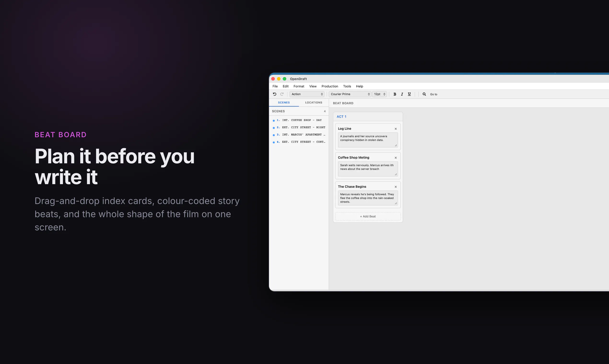
Task: Click the Log Line description text box
Action: coord(368,140)
